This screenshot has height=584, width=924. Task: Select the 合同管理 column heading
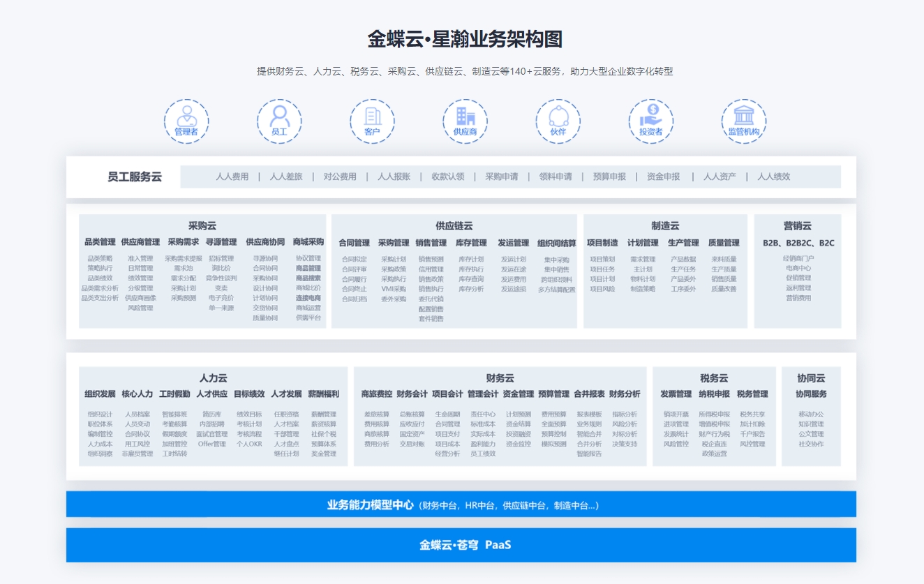355,243
